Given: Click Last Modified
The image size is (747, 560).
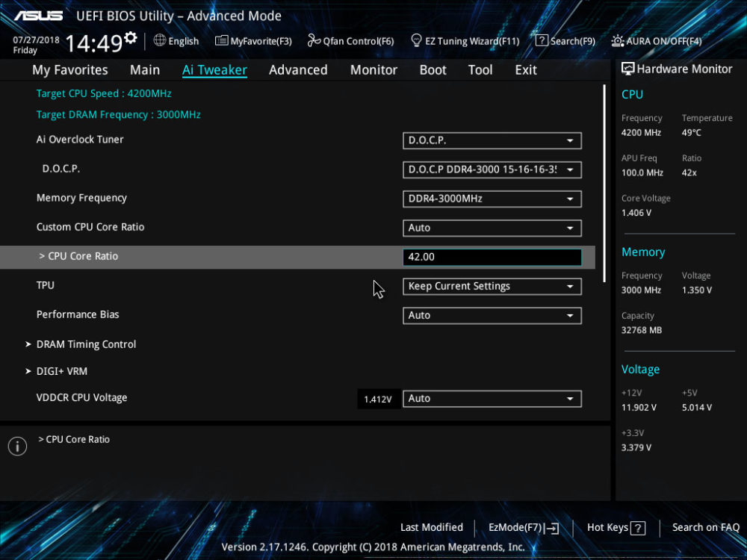Looking at the screenshot, I should [432, 528].
